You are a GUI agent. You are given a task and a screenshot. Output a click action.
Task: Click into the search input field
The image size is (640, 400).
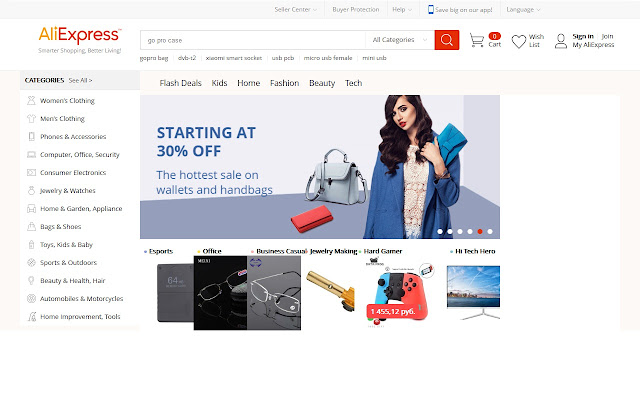[x=253, y=40]
